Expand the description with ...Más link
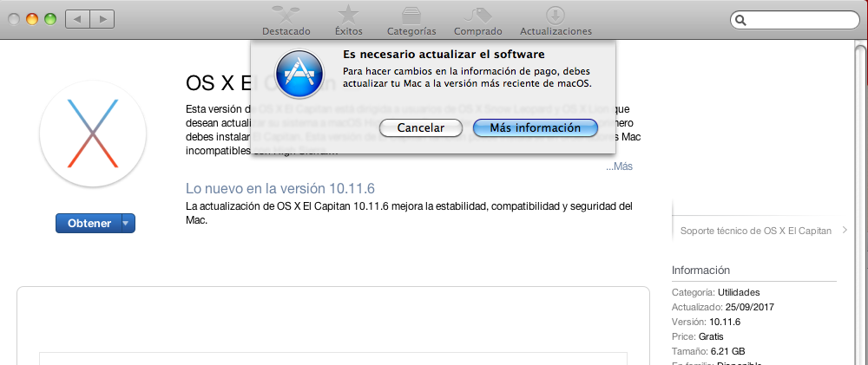Viewport: 868px width, 365px height. [x=619, y=166]
